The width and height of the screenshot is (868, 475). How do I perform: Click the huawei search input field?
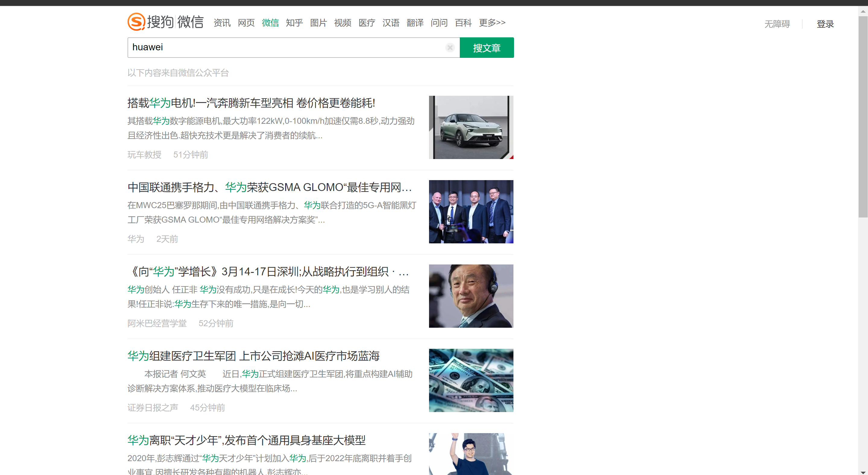click(x=286, y=48)
